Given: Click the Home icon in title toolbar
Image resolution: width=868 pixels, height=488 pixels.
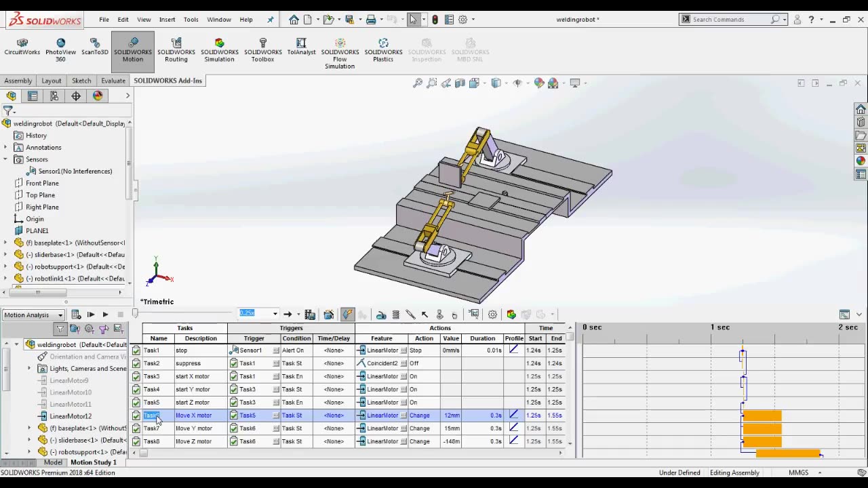Looking at the screenshot, I should point(294,20).
